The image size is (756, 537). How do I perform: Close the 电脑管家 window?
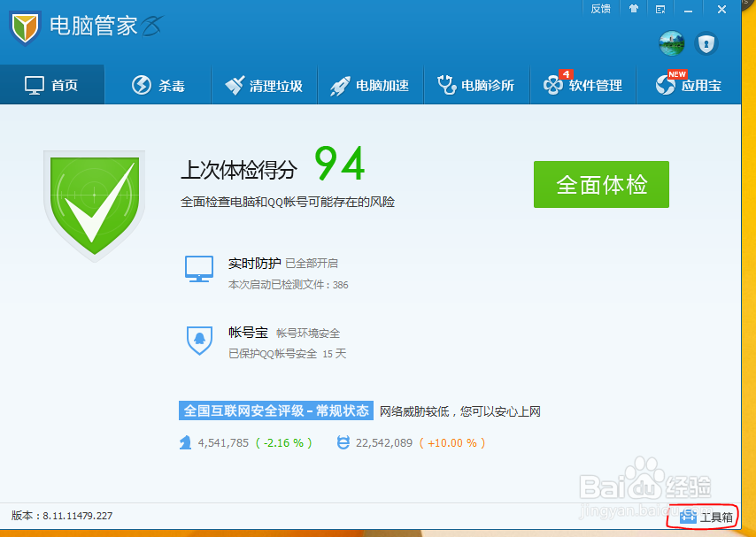click(721, 9)
